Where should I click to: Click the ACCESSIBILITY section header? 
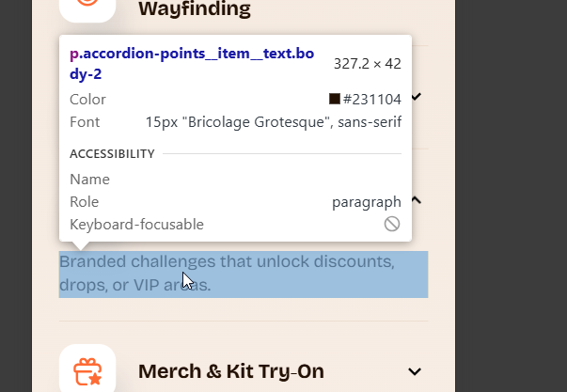point(112,153)
